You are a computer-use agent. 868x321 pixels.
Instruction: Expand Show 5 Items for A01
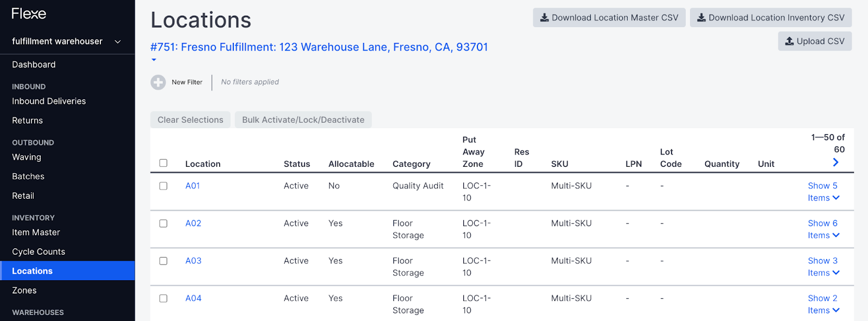[824, 192]
